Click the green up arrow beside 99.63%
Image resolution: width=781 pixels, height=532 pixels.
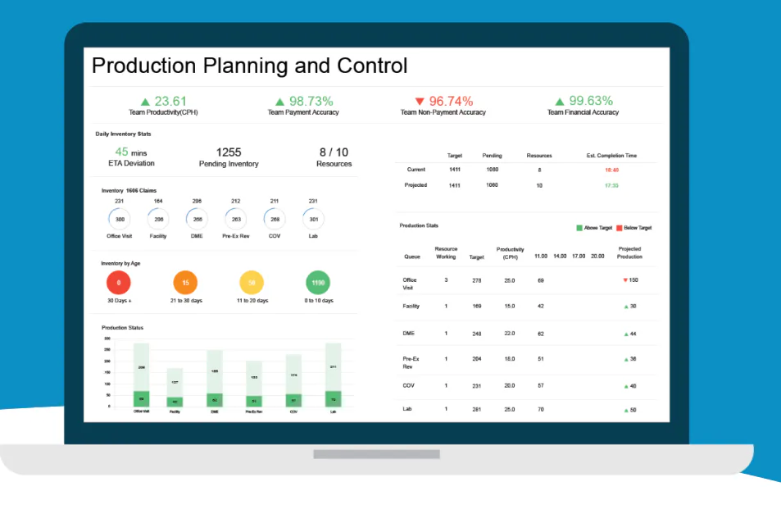click(560, 102)
